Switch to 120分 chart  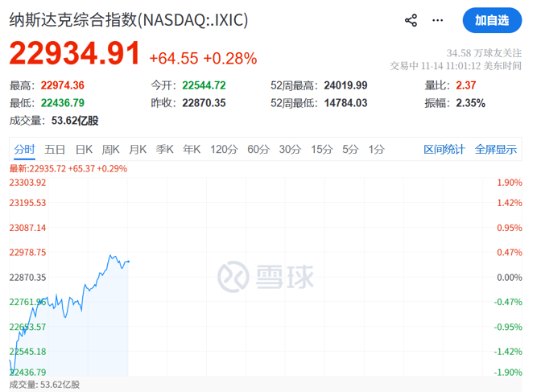tap(223, 149)
